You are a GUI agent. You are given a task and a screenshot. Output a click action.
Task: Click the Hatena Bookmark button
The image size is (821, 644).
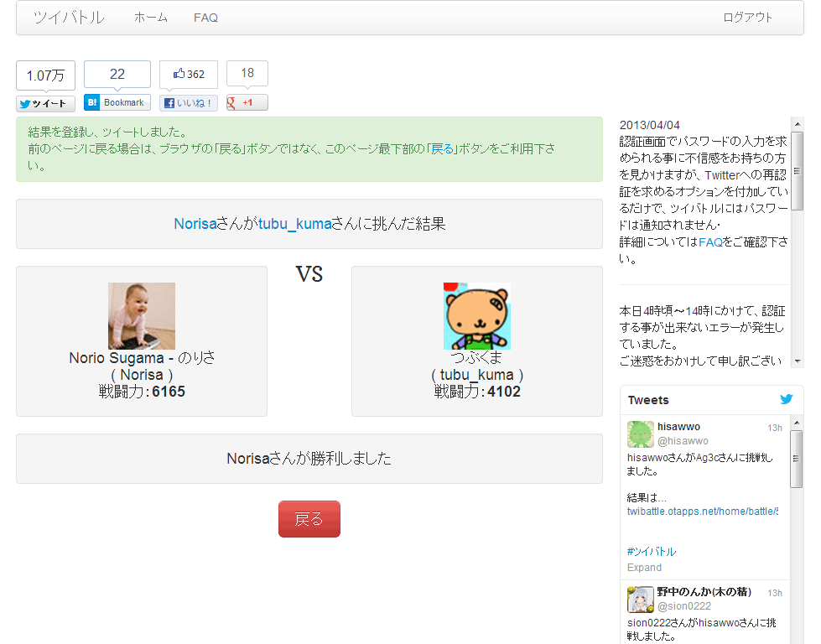(117, 102)
